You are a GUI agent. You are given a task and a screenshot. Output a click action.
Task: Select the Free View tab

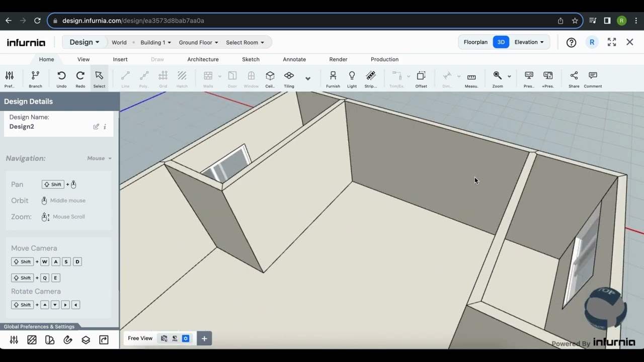pos(140,338)
